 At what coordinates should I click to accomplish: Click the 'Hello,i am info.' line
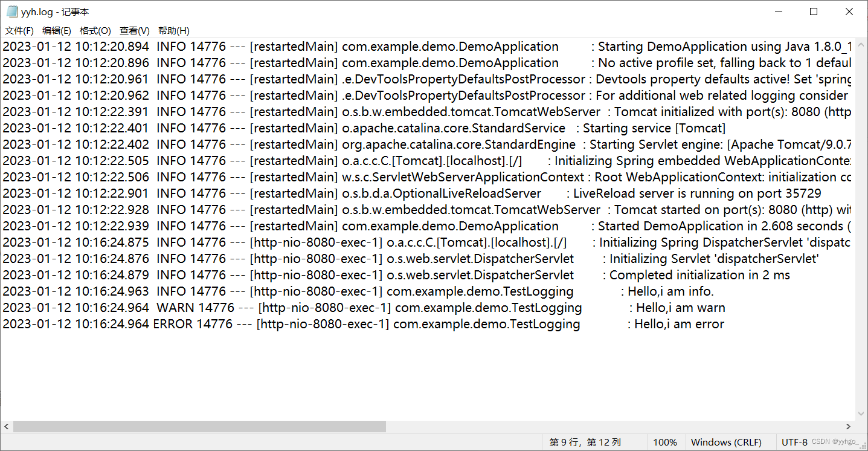click(358, 291)
